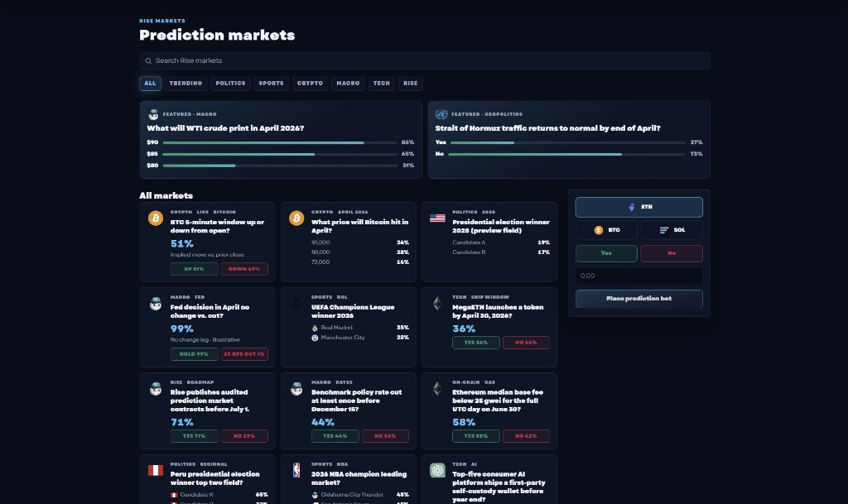848x504 pixels.
Task: Click the Bitcoin icon on the BTC 5-minute card
Action: click(156, 218)
